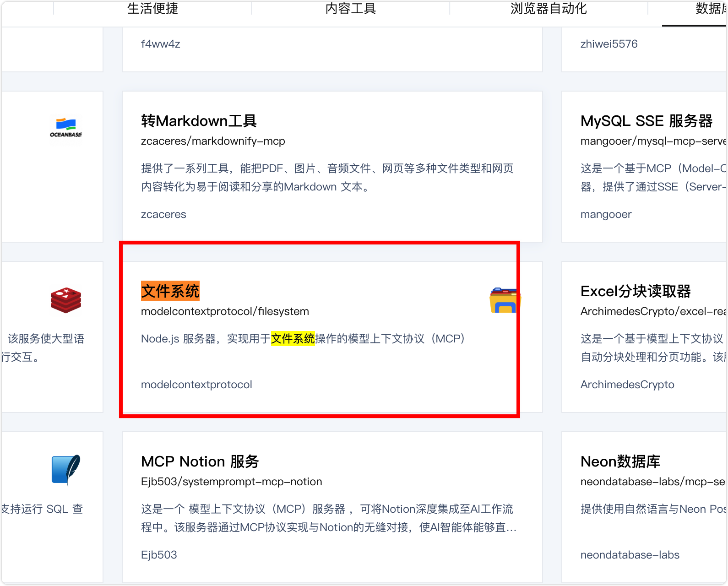728x586 pixels.
Task: Click the Markdown tool description text
Action: pyautogui.click(x=327, y=178)
